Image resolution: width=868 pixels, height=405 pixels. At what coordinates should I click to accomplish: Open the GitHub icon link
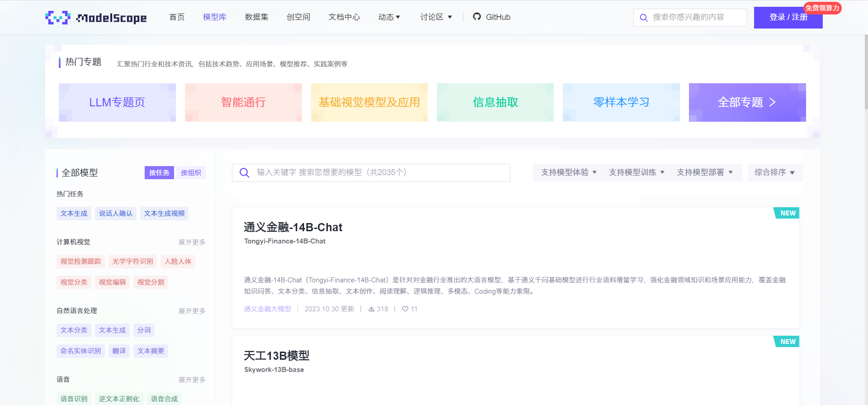click(x=476, y=17)
